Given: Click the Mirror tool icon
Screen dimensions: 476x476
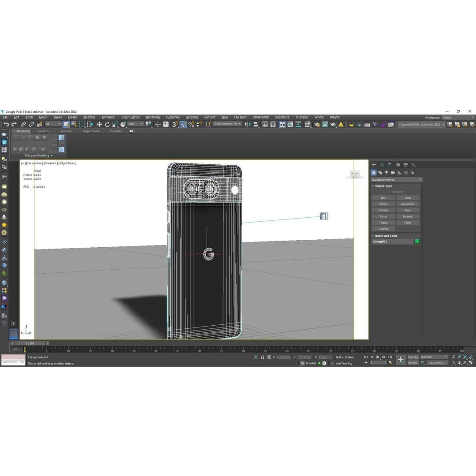Looking at the screenshot, I should coord(247,124).
